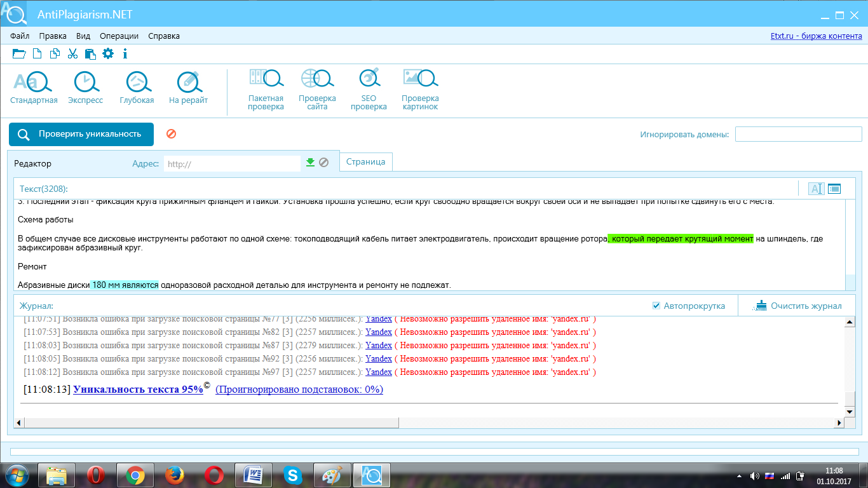Switch to the Страница tab

pyautogui.click(x=366, y=162)
